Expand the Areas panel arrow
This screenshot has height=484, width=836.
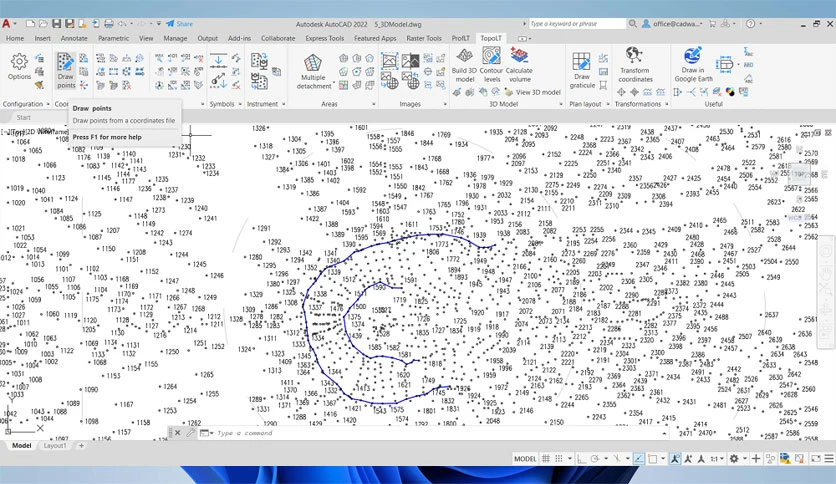(374, 104)
